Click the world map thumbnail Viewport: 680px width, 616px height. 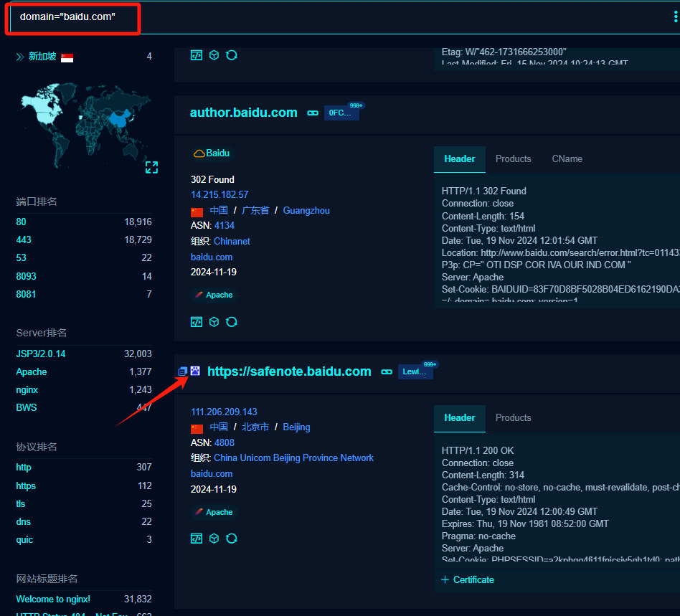click(86, 125)
